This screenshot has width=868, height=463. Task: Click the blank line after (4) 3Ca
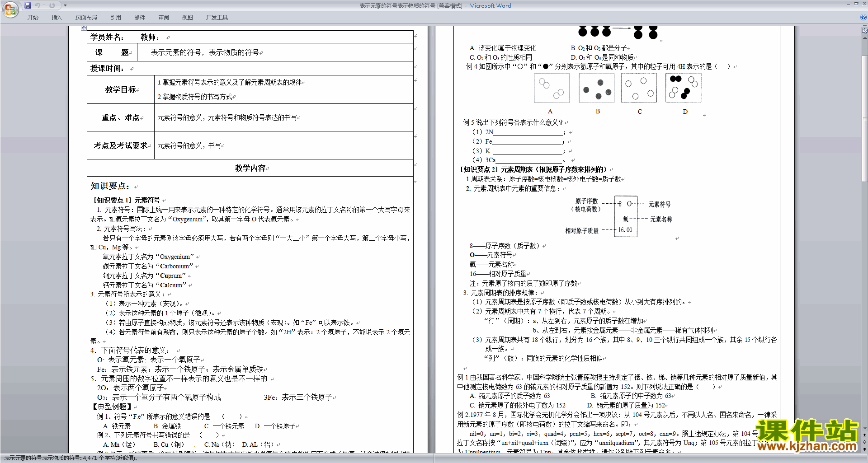tap(529, 160)
